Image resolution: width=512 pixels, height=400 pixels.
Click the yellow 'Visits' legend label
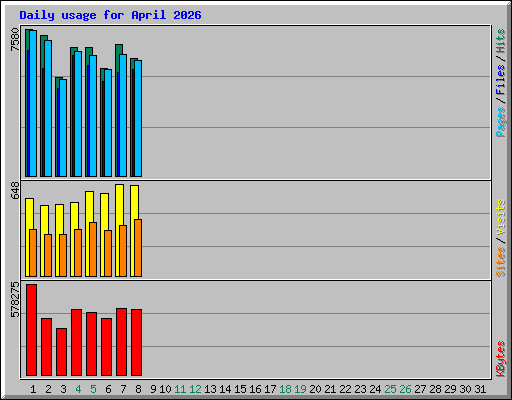click(x=500, y=217)
